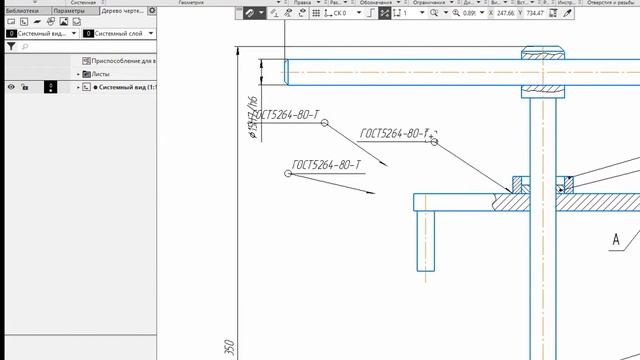Click the zoom scale value 0.89 field
Image resolution: width=640 pixels, height=360 pixels.
click(469, 13)
